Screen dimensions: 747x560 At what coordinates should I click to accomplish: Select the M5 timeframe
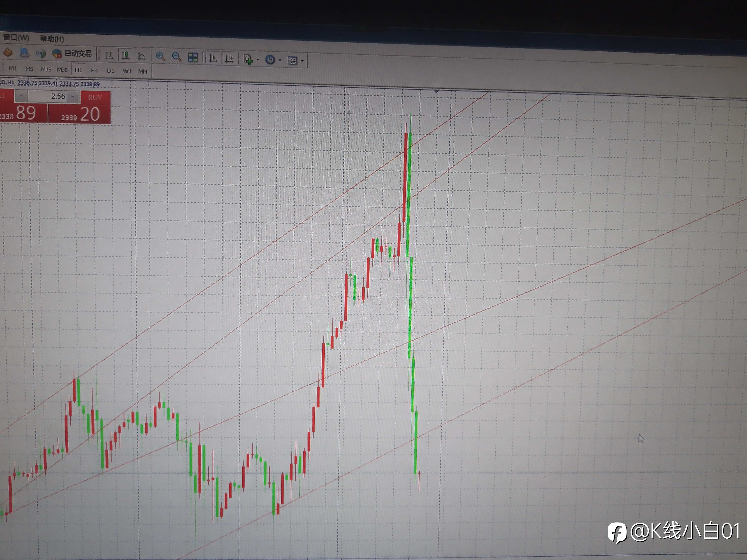[29, 69]
